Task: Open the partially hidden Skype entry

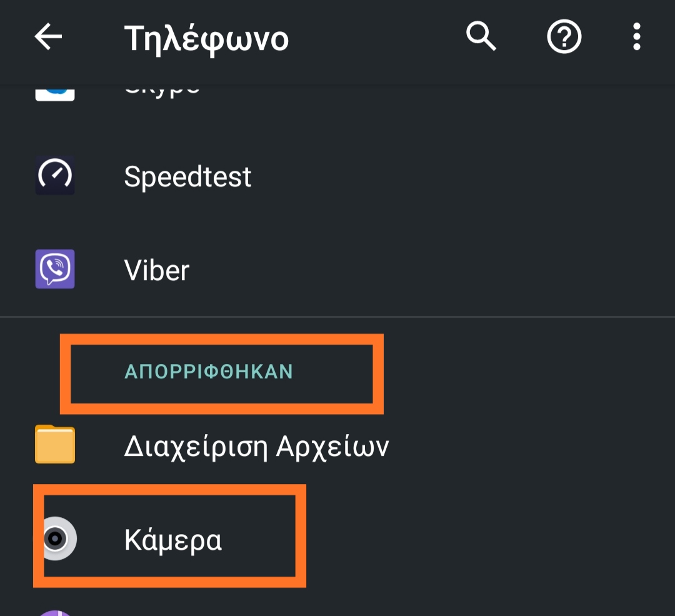Action: (162, 91)
